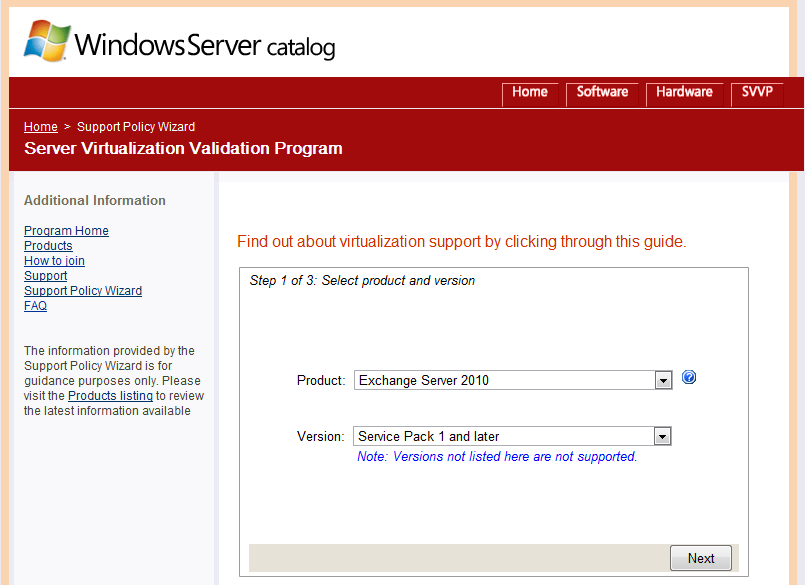Open the Support sidebar link
The height and width of the screenshot is (587, 806).
[x=45, y=276]
